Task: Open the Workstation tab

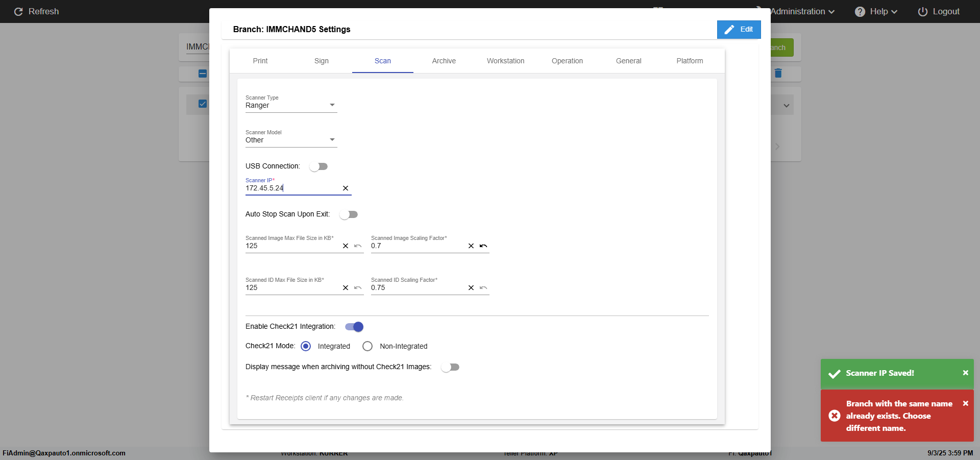Action: click(x=505, y=61)
